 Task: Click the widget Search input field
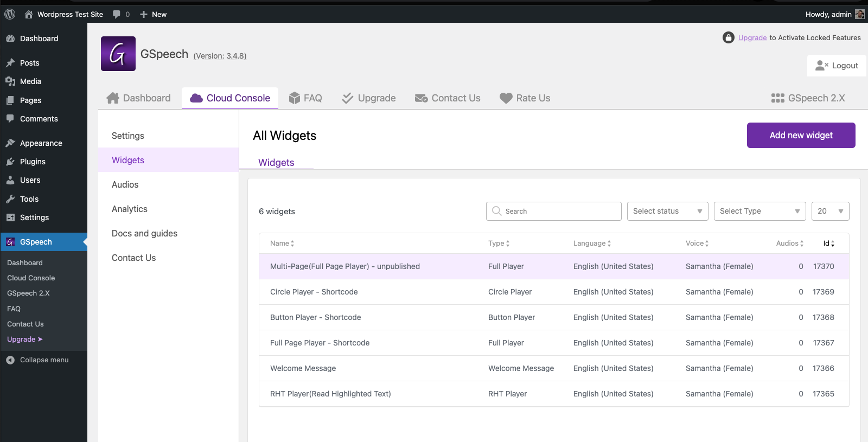coord(554,211)
